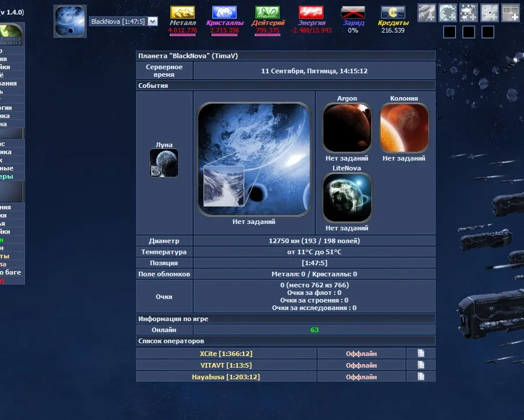Click the Energy resource icon
This screenshot has height=420, width=524.
311,12
